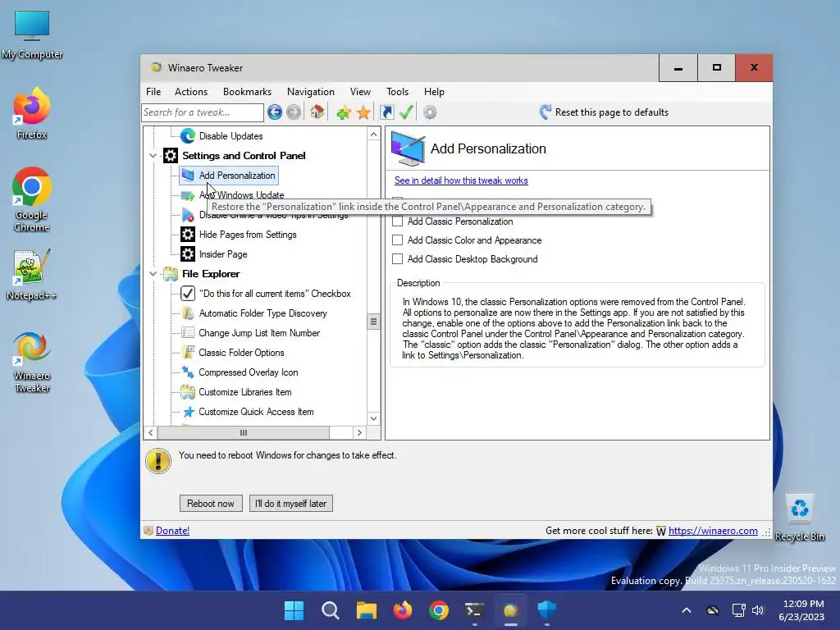Open the View menu
The image size is (840, 630).
point(360,92)
